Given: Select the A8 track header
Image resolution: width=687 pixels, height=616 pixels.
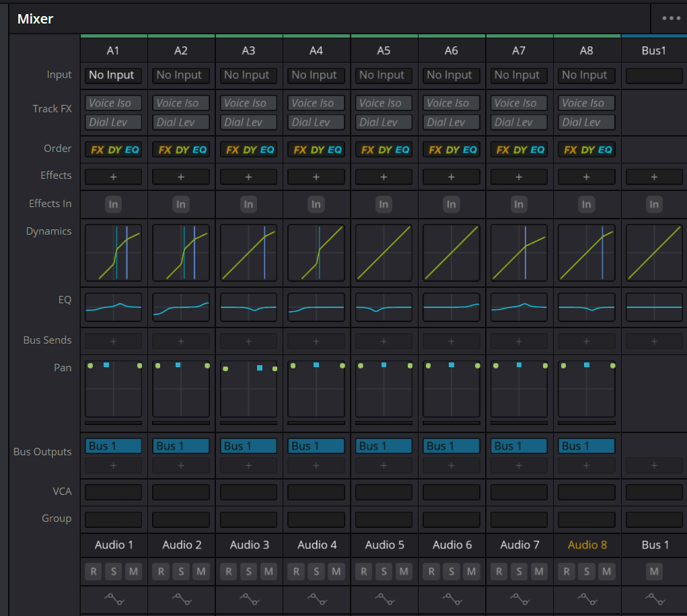Looking at the screenshot, I should pyautogui.click(x=586, y=50).
